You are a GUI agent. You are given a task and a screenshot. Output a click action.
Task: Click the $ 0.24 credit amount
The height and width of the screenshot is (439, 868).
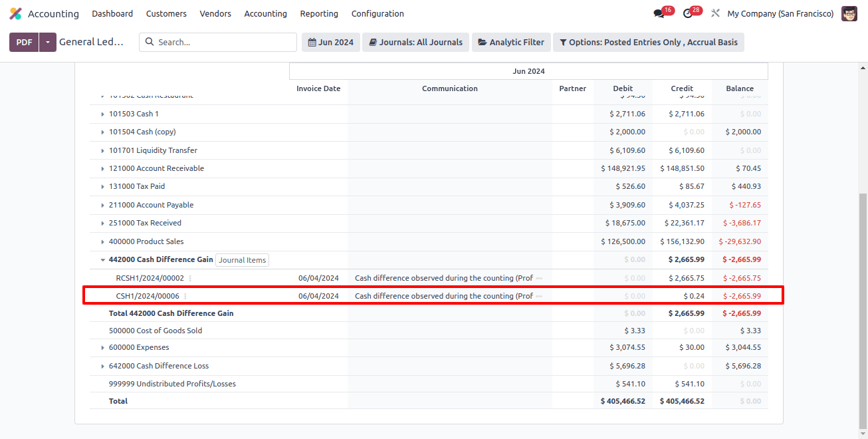point(694,296)
